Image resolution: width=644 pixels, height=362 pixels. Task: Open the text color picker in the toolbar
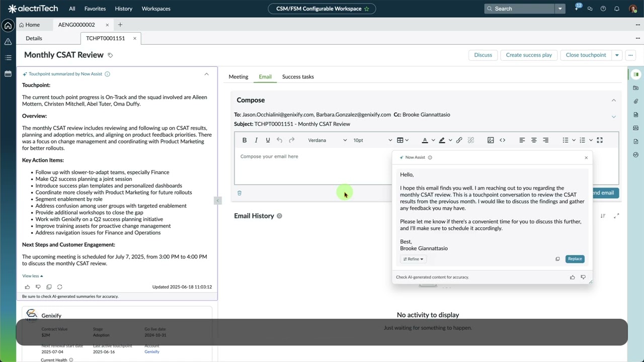pyautogui.click(x=426, y=140)
